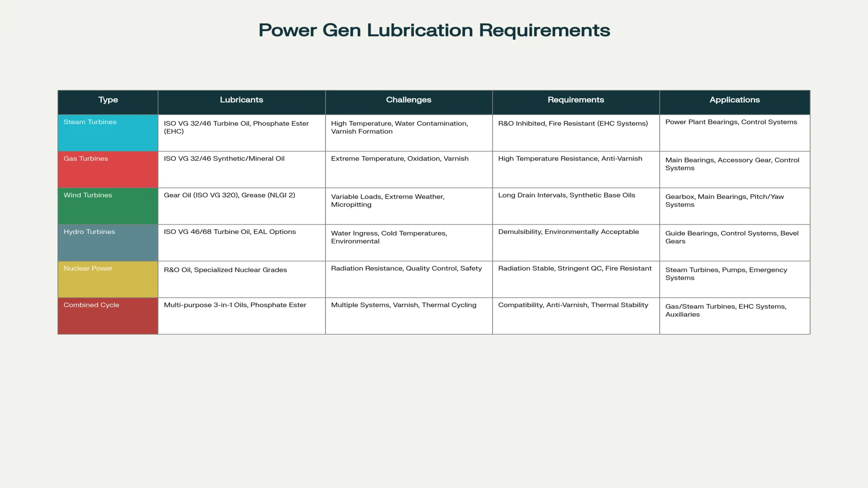
Task: Click the Hydro Turbines row label
Action: [89, 232]
